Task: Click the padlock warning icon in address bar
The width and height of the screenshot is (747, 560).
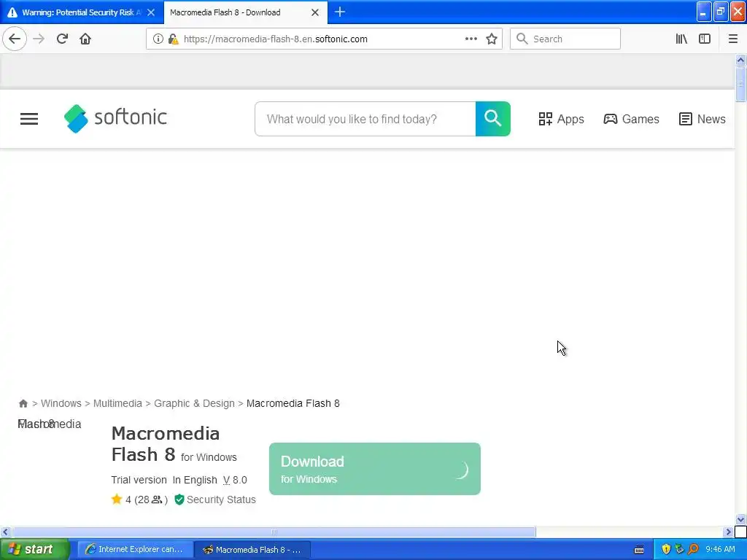Action: coord(174,39)
